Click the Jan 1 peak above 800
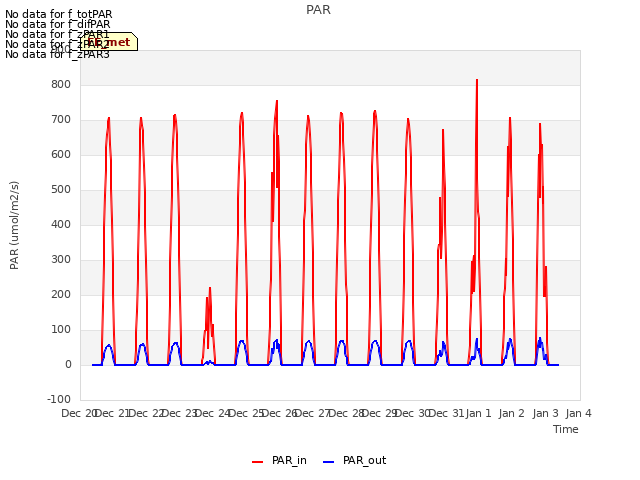 [477, 80]
